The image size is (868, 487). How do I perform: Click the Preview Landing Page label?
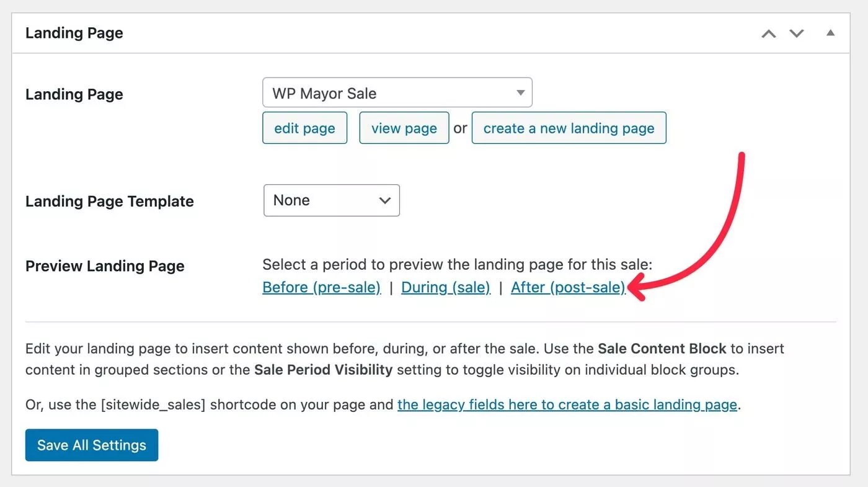(x=105, y=266)
